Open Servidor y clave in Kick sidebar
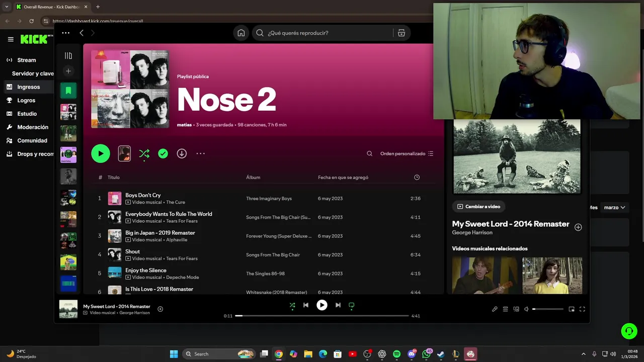Viewport: 644px width, 362px height. tap(33, 73)
